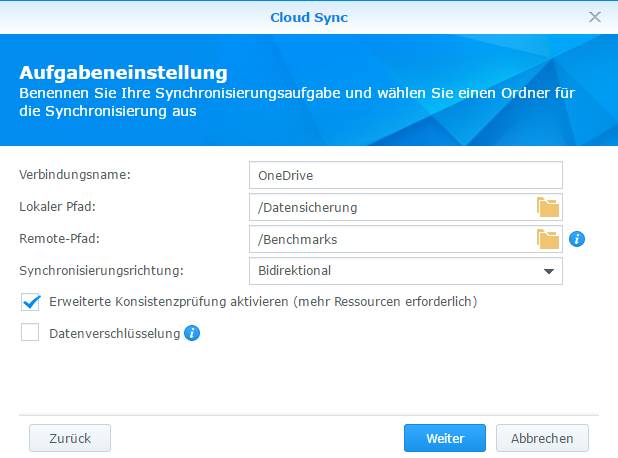Viewport: 618px width, 458px height.
Task: Click the Aufgabeneinstellung heading
Action: pos(123,73)
